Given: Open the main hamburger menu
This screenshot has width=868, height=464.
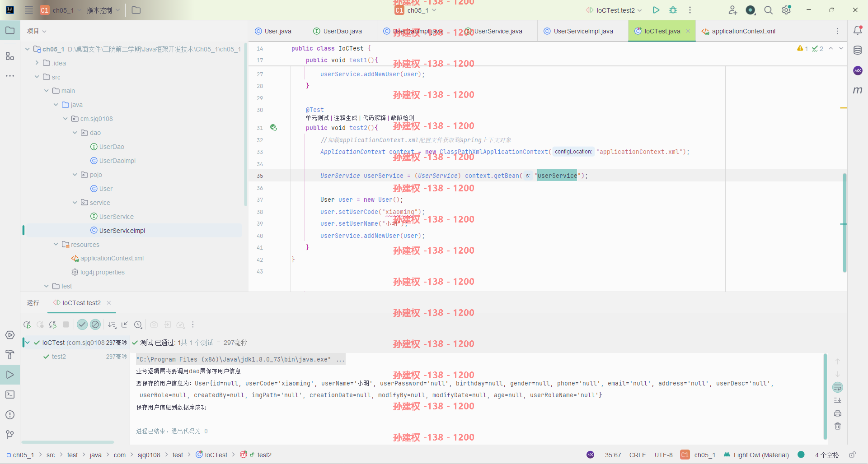Looking at the screenshot, I should pos(29,10).
